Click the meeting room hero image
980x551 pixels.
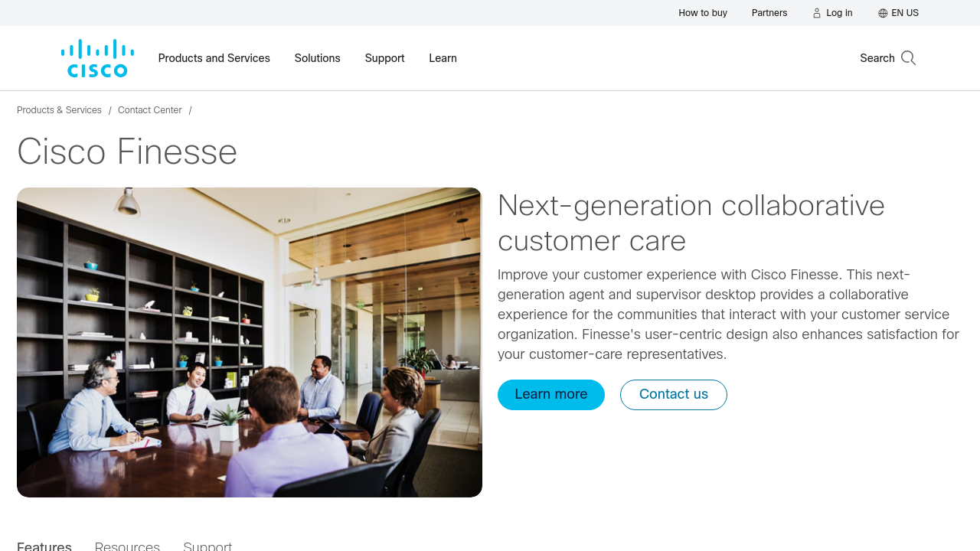click(x=250, y=342)
